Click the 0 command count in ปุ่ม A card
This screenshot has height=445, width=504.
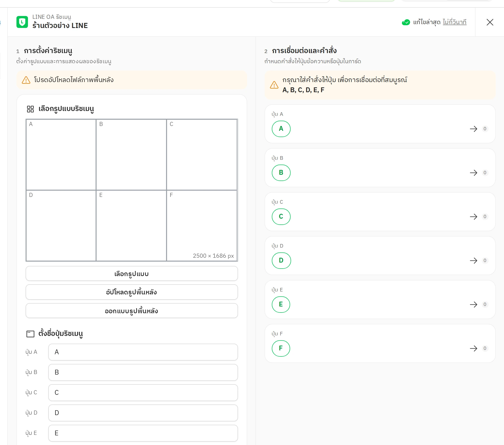(x=485, y=129)
